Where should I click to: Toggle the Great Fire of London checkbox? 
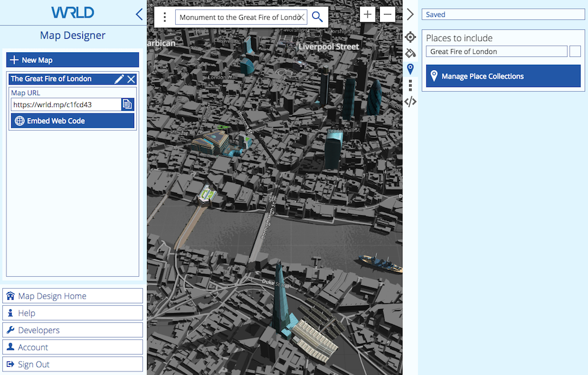tap(575, 52)
